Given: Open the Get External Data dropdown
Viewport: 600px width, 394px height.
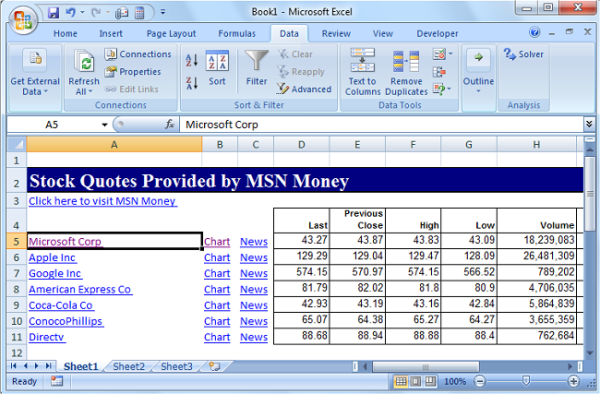Looking at the screenshot, I should (x=35, y=72).
